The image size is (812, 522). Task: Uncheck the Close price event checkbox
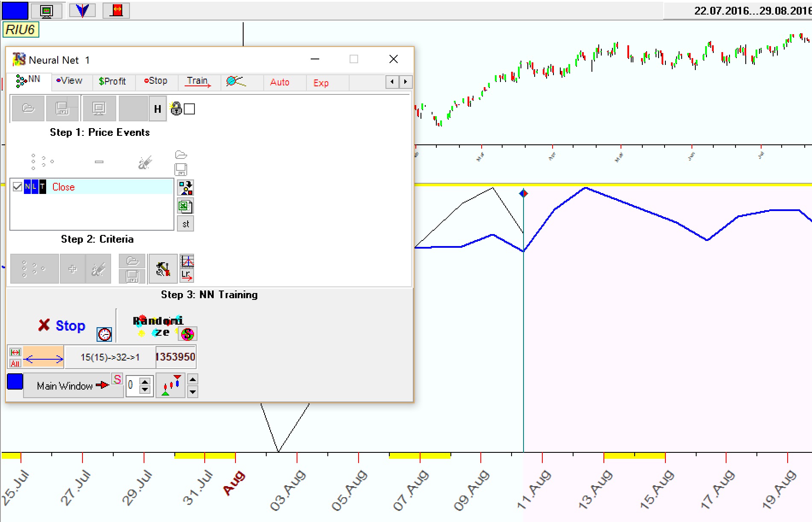18,187
